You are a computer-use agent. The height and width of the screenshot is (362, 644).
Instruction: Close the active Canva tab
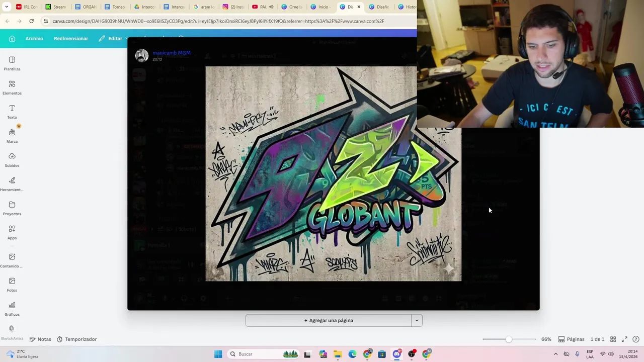pos(359,7)
